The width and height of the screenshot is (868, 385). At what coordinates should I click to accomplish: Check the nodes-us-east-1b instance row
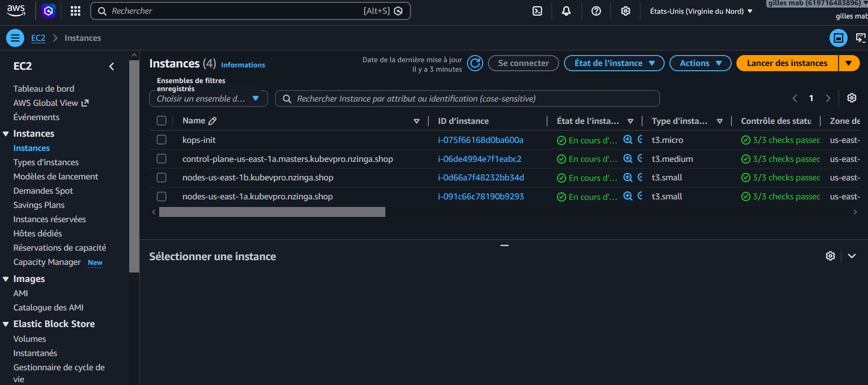[x=162, y=178]
